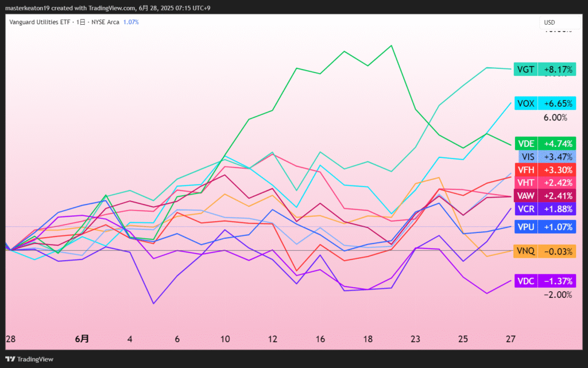Click the 18 date axis label
Viewport: 588px width, 368px height.
(x=368, y=339)
